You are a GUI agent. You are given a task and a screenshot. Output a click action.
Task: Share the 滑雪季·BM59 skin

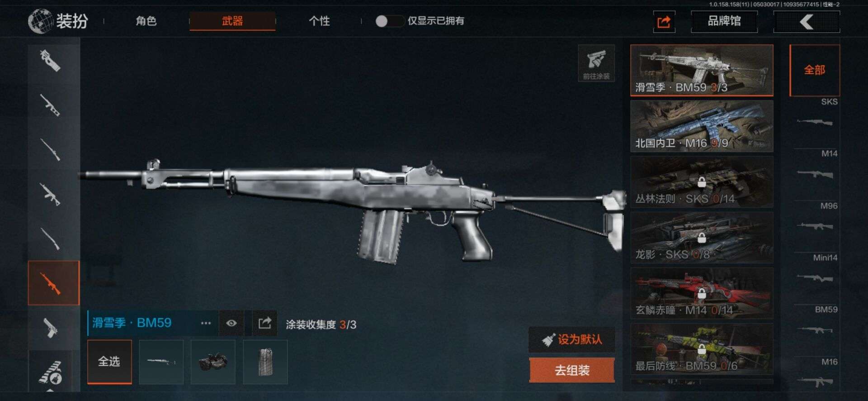265,323
